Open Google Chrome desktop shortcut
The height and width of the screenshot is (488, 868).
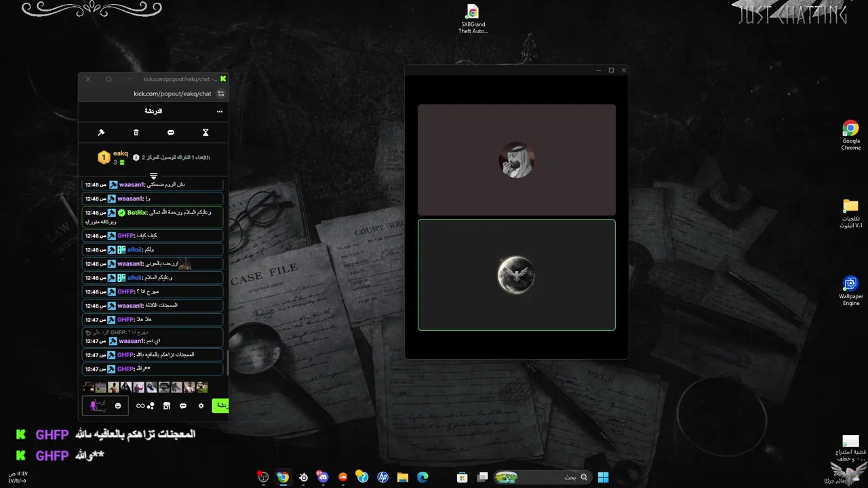click(851, 136)
